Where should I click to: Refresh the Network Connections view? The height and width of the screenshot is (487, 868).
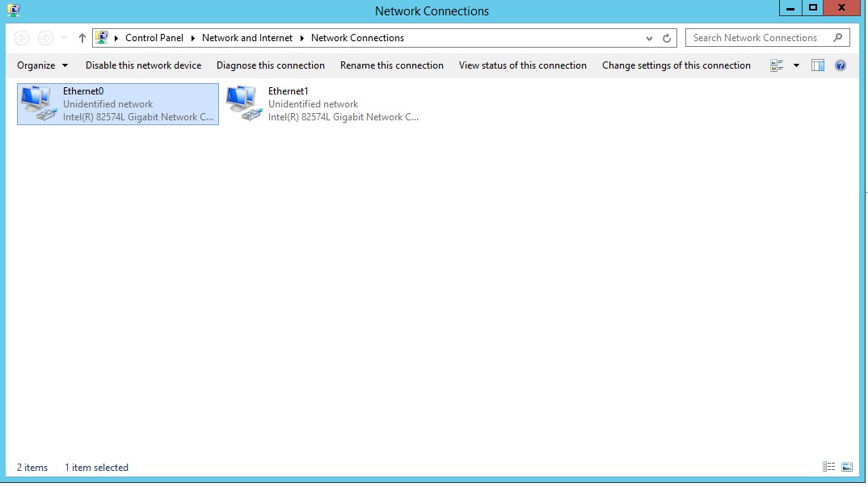click(x=667, y=38)
